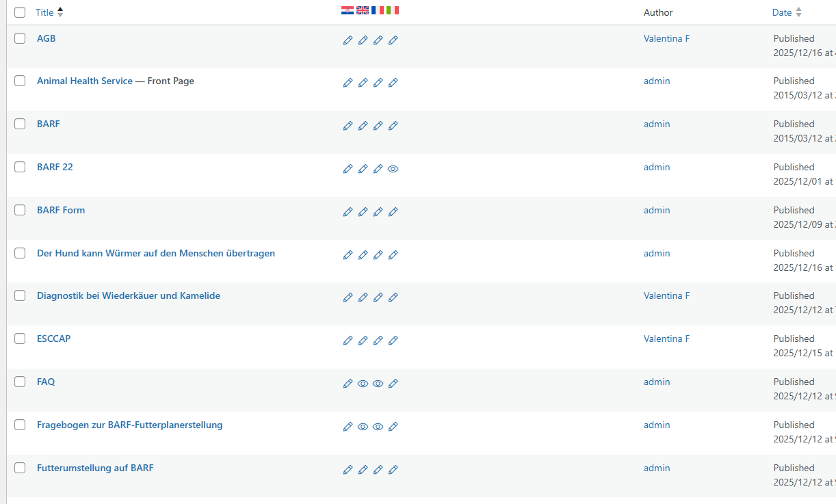Click the sort arrows beside Title
The height and width of the screenshot is (504, 836).
pos(60,12)
